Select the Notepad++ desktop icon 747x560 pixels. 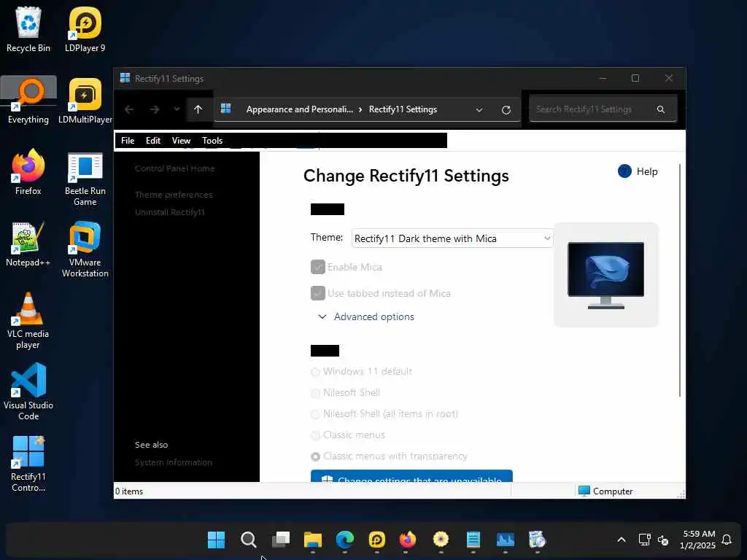28,244
